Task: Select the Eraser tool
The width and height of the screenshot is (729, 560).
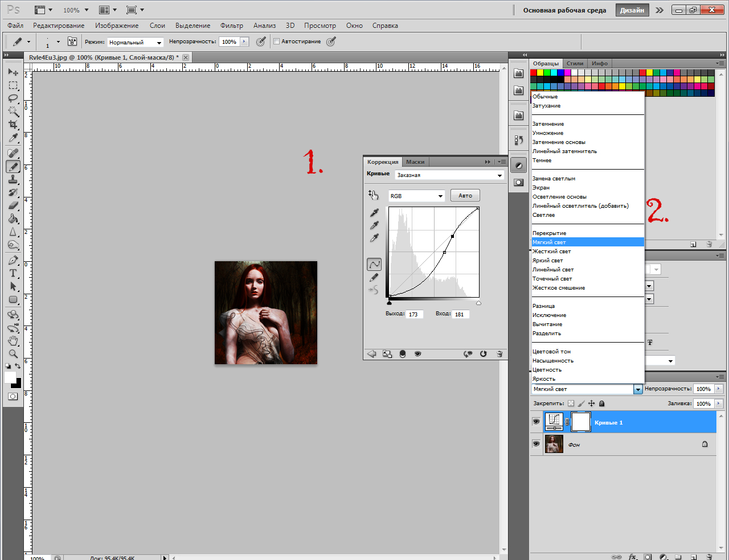Action: click(13, 206)
